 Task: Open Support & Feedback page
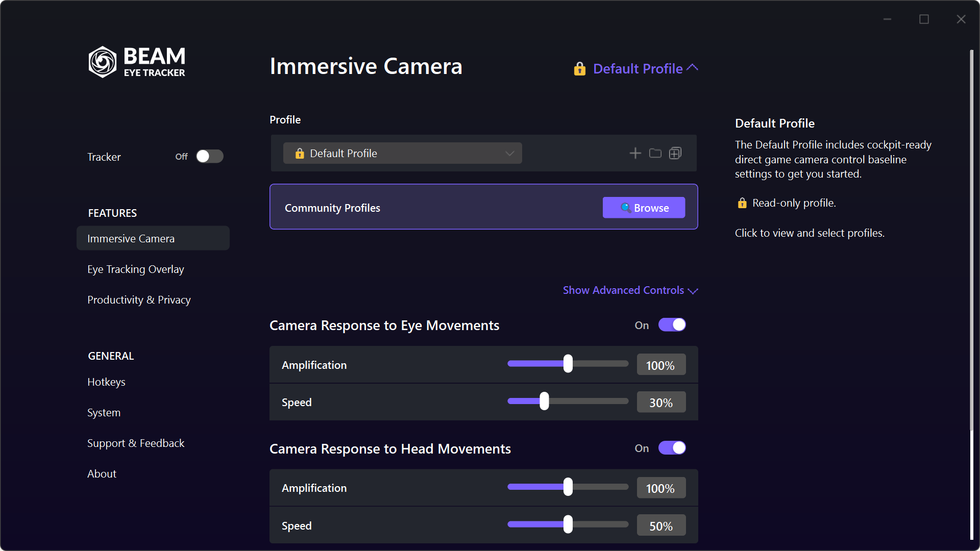tap(136, 443)
